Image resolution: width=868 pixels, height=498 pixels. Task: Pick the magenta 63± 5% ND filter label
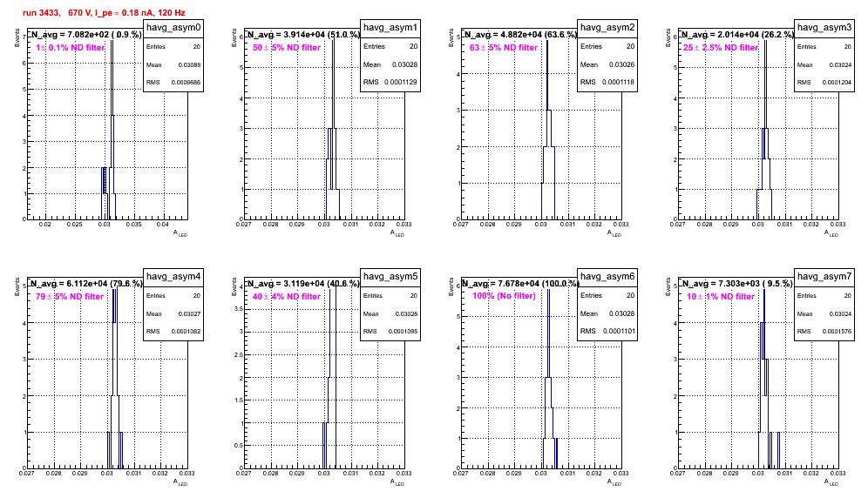pos(504,48)
